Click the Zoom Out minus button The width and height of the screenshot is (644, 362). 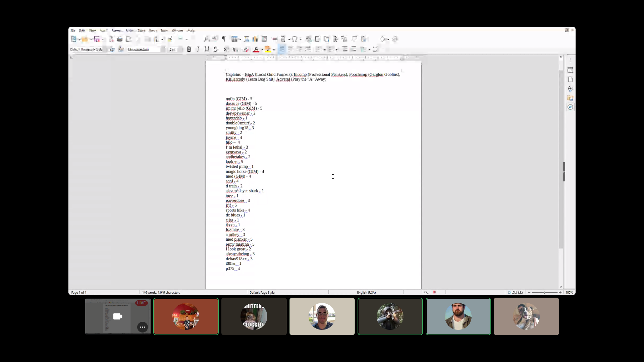click(529, 292)
